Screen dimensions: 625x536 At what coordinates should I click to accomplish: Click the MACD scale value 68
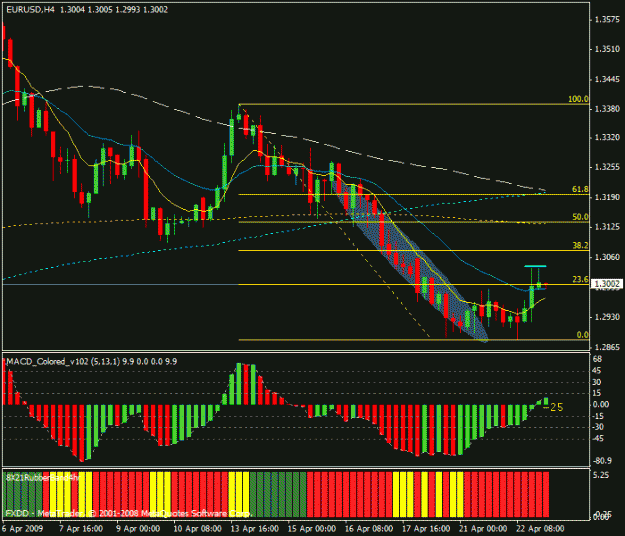click(597, 359)
